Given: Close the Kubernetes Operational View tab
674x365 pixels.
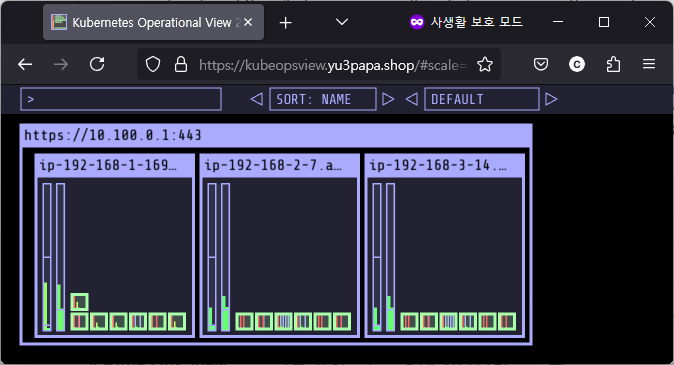Looking at the screenshot, I should click(x=248, y=22).
